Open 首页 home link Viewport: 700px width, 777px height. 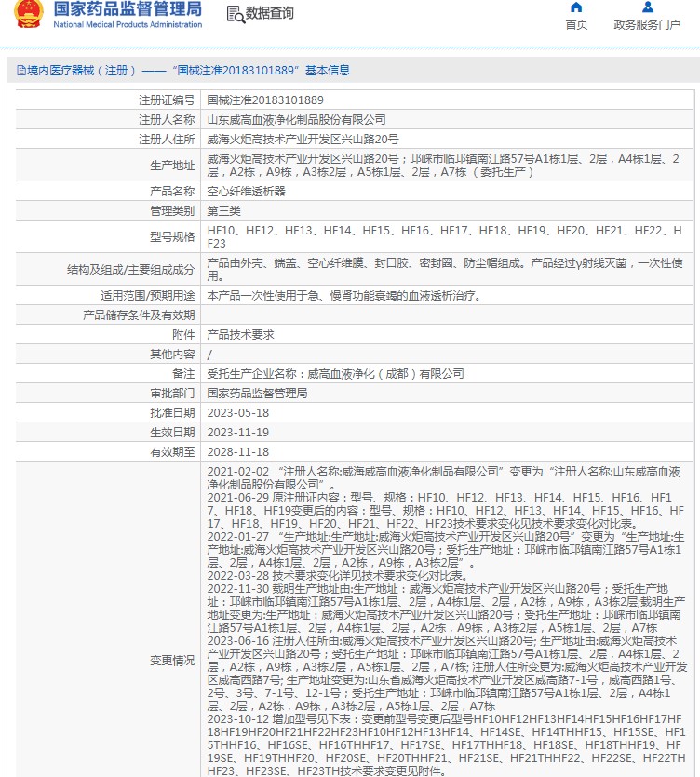coord(576,24)
